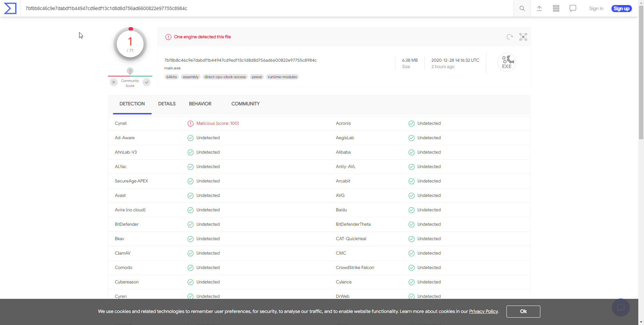Image resolution: width=644 pixels, height=325 pixels.
Task: Click the search magnifier icon
Action: 522,8
